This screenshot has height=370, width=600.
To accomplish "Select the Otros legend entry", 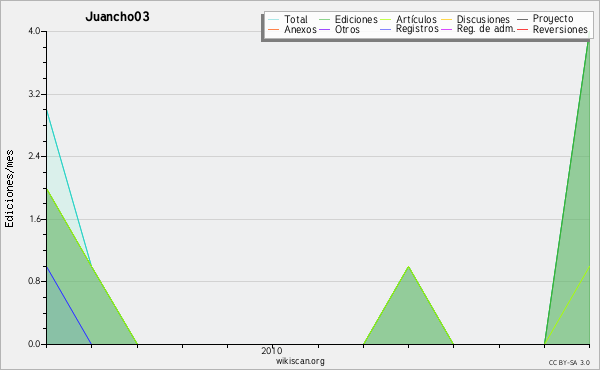I will pos(347,29).
